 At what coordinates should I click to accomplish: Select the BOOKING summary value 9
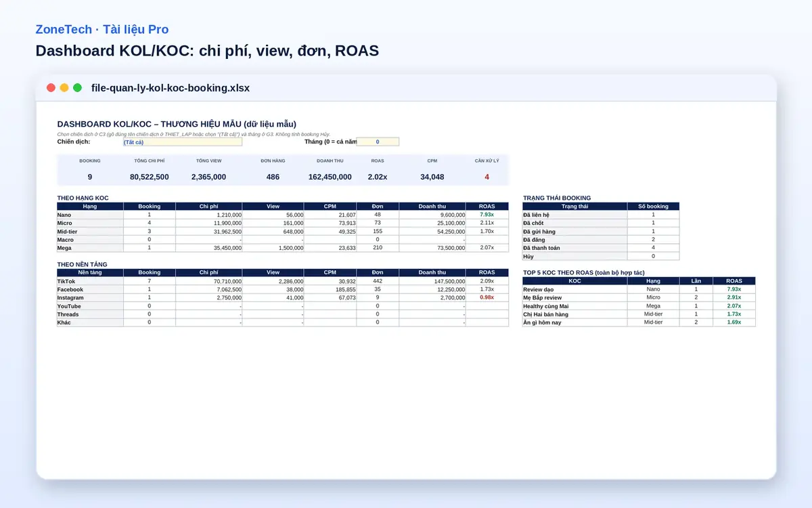point(90,177)
